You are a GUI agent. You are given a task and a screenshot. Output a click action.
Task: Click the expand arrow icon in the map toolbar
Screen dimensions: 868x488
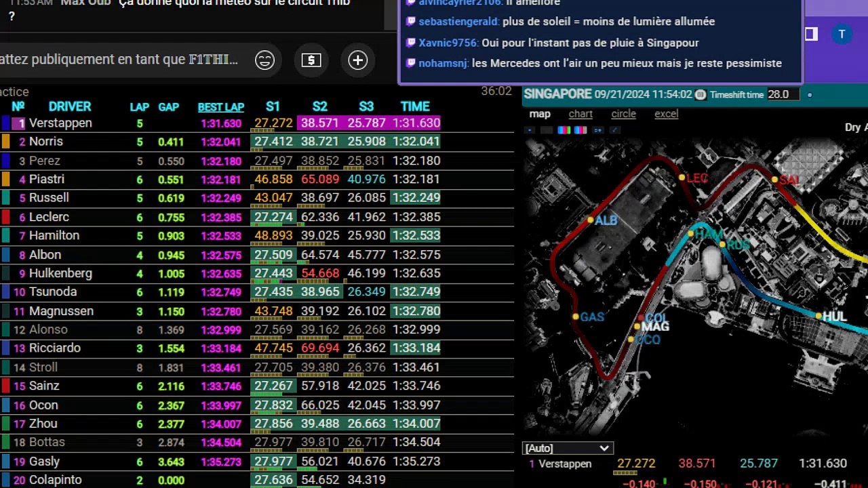615,130
